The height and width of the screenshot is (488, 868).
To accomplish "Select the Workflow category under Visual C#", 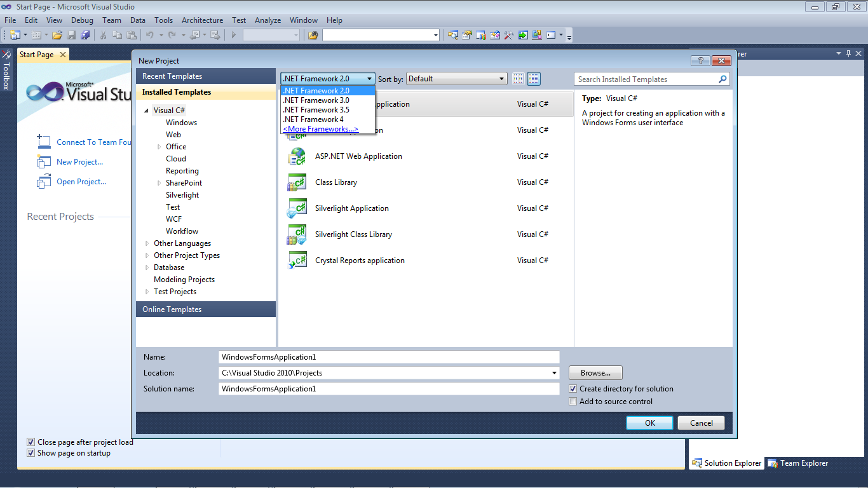I will (182, 231).
